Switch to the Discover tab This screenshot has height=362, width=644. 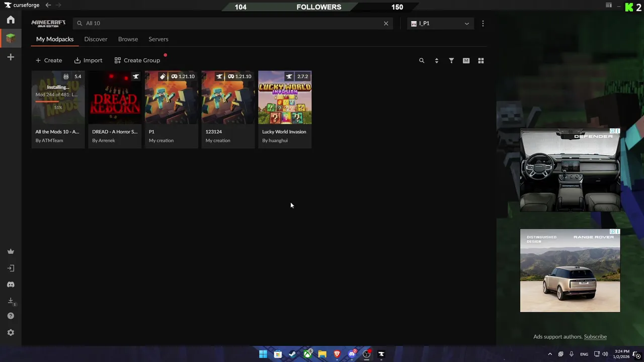coord(96,39)
